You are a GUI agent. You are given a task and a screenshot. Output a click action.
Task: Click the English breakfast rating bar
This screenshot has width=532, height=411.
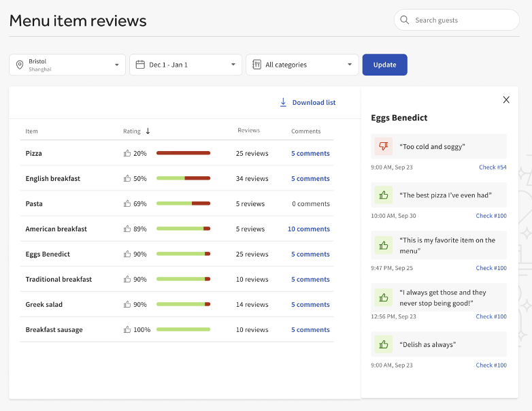point(183,179)
